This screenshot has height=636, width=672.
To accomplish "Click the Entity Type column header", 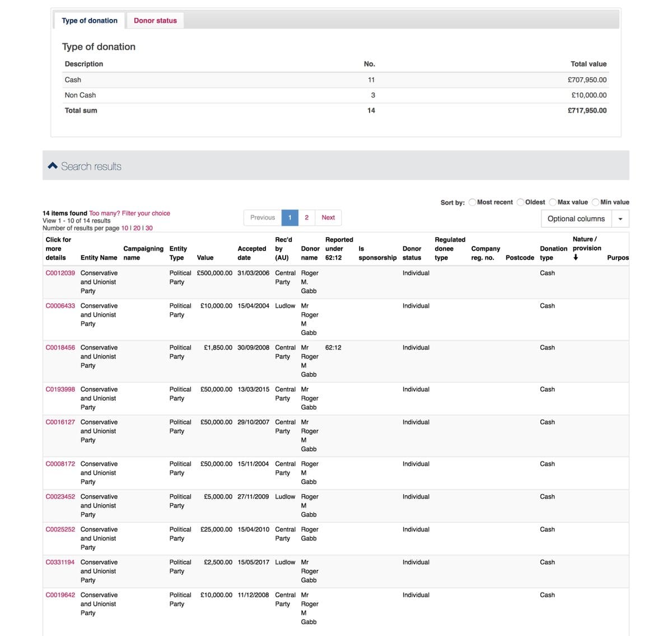I will [x=178, y=253].
